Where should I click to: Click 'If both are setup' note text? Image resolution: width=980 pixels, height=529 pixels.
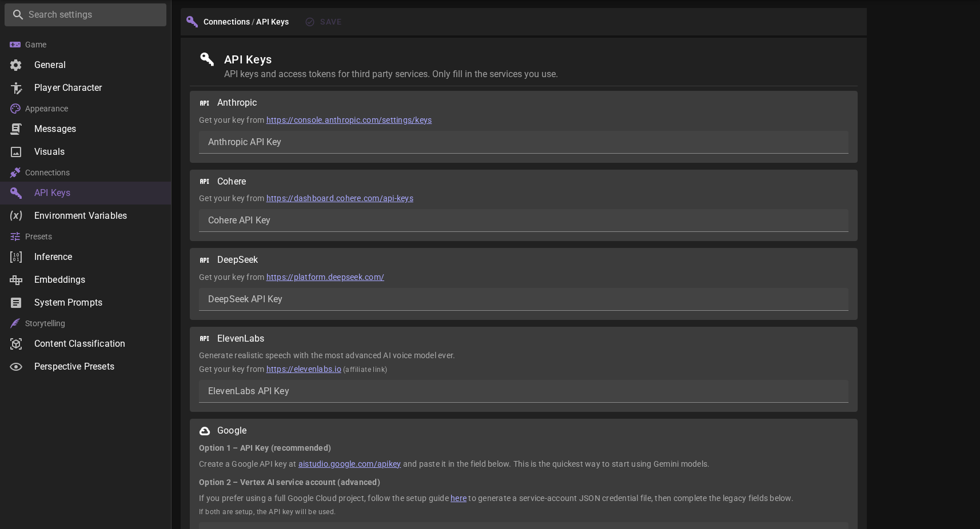(x=267, y=512)
